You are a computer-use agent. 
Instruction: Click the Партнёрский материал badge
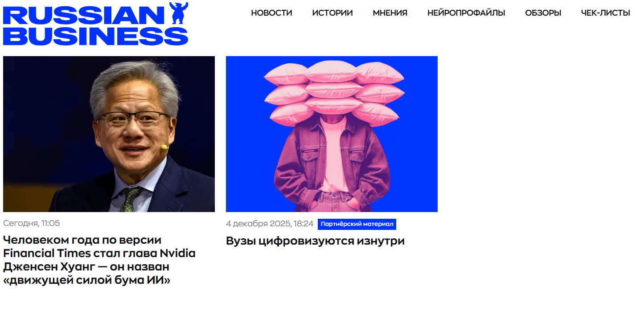tap(357, 224)
